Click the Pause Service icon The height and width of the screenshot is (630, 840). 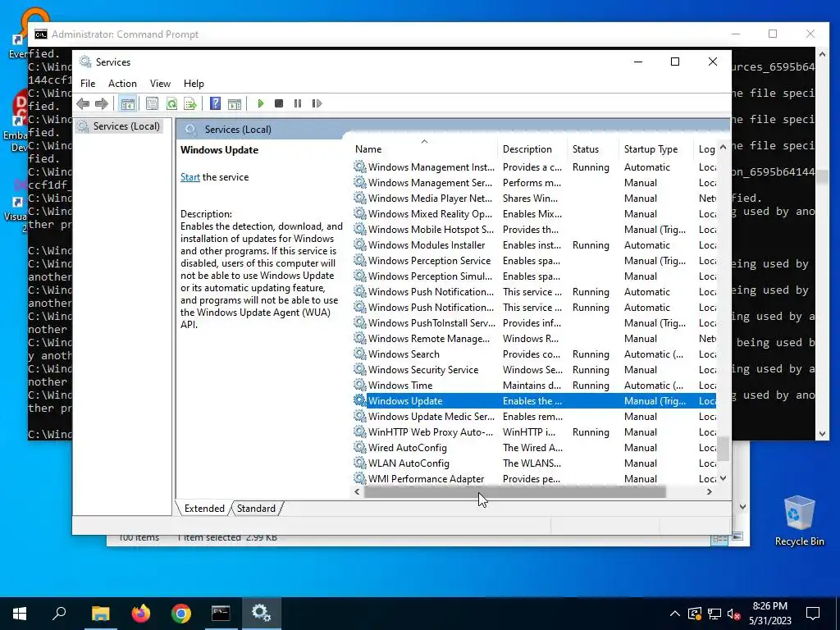(298, 103)
